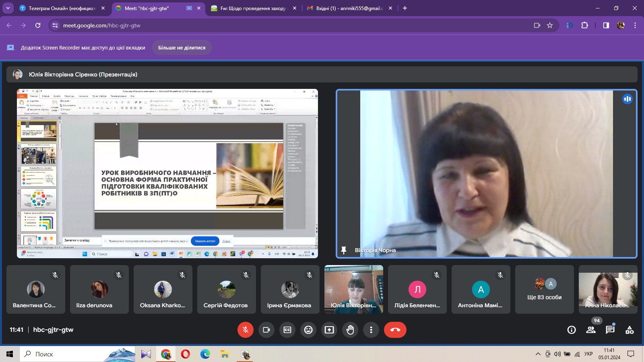This screenshot has width=644, height=362.
Task: Open more options three-dot menu in Meet
Action: pos(371,330)
